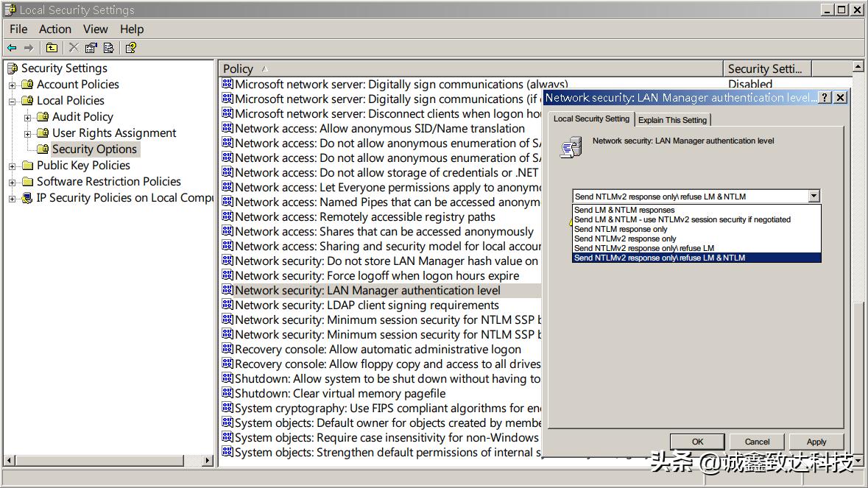Select User Rights Assignment tree item

114,133
